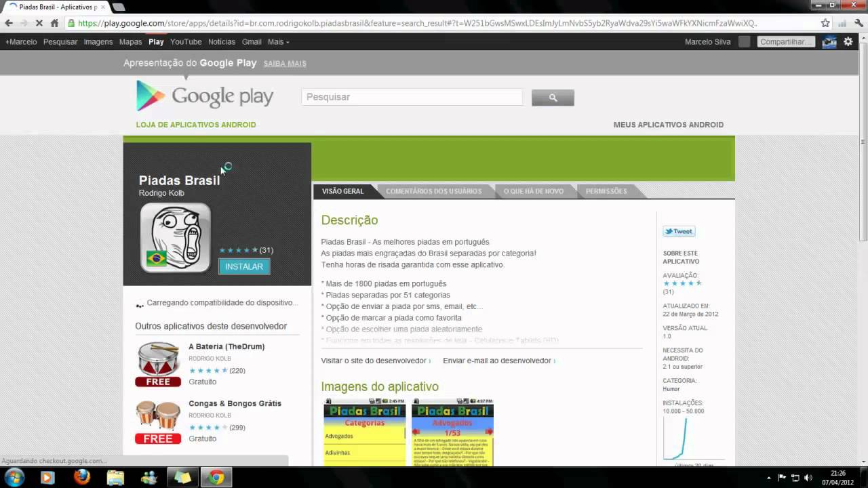Screen dimensions: 868x488
Task: Open Congas & Bongos Grátis icon
Action: coord(158,422)
